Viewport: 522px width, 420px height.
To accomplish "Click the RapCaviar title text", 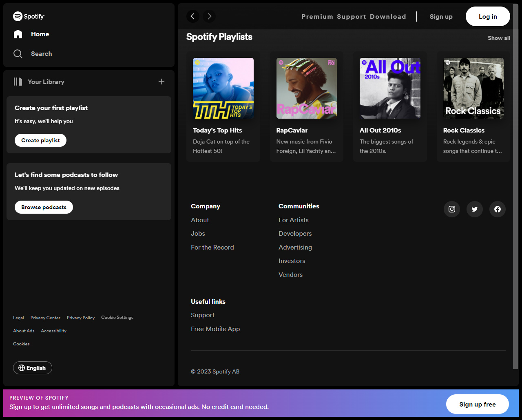I will (x=292, y=130).
